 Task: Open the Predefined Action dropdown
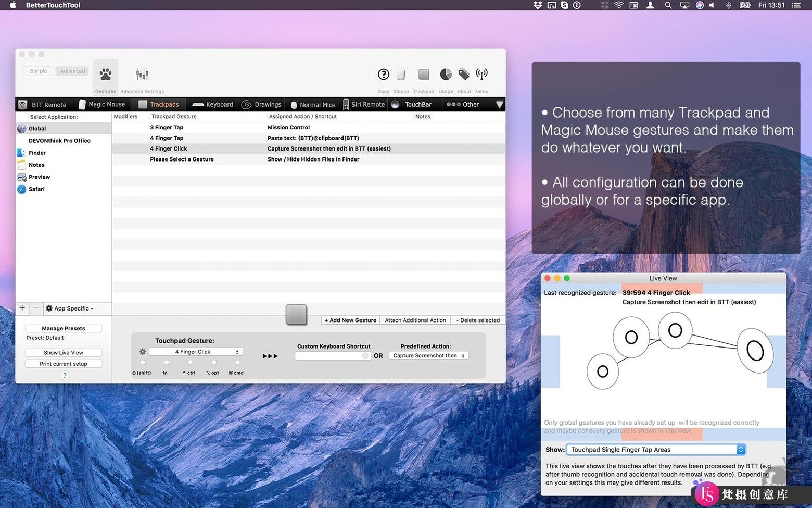pyautogui.click(x=429, y=356)
